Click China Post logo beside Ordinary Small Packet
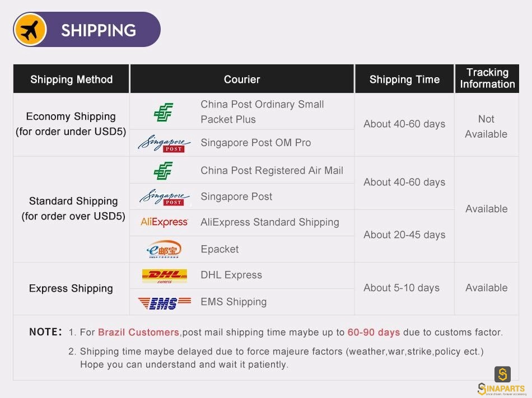The height and width of the screenshot is (398, 532). tap(164, 112)
